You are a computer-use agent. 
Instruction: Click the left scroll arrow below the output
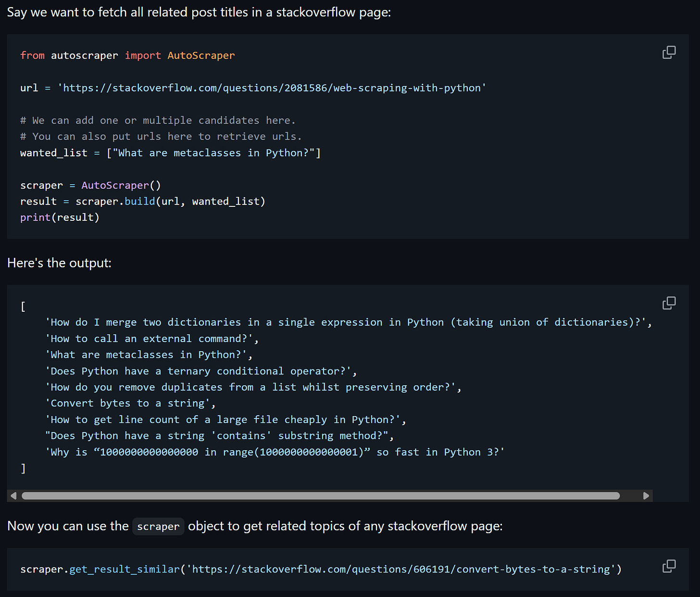[13, 495]
